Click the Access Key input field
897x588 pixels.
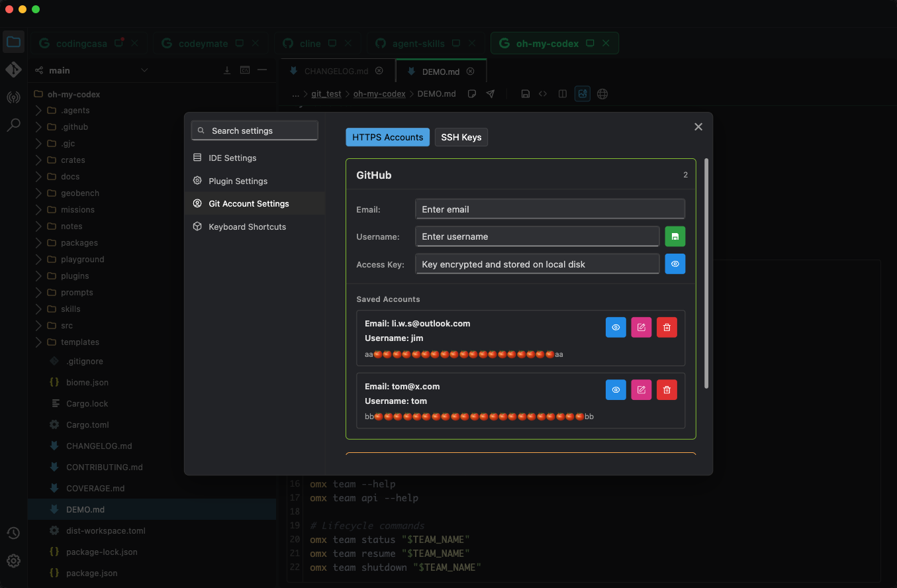[x=538, y=264]
